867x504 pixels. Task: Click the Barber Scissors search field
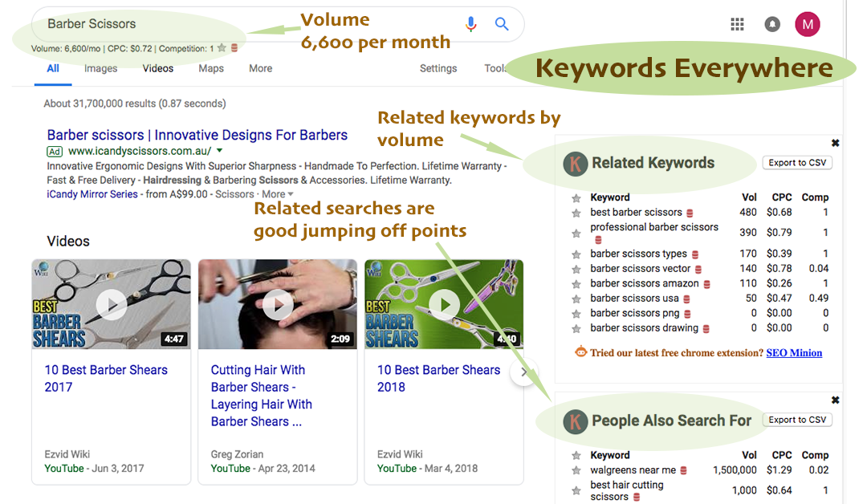pyautogui.click(x=241, y=24)
